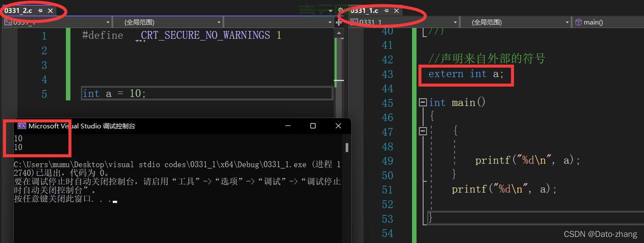Image resolution: width=644 pixels, height=243 pixels.
Task: Maximize the debug console window
Action: 313,126
